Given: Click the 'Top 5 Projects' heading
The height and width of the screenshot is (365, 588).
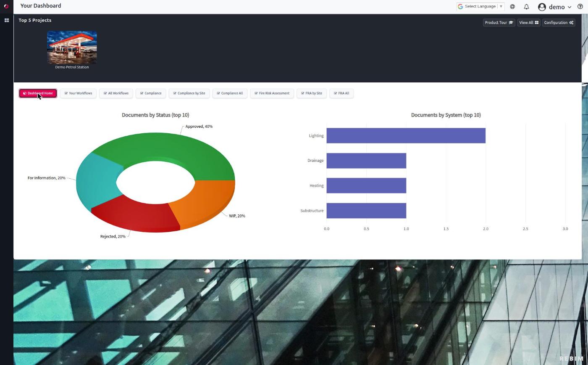Looking at the screenshot, I should (x=35, y=20).
